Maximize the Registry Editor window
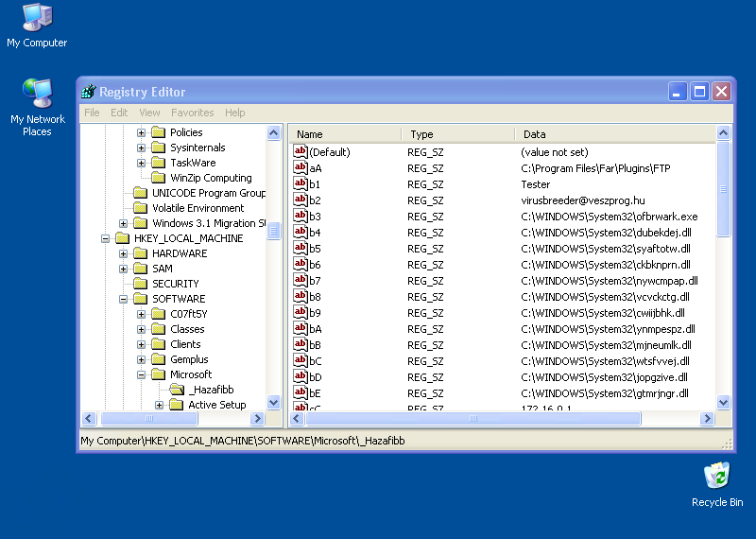The height and width of the screenshot is (539, 756). 699,91
